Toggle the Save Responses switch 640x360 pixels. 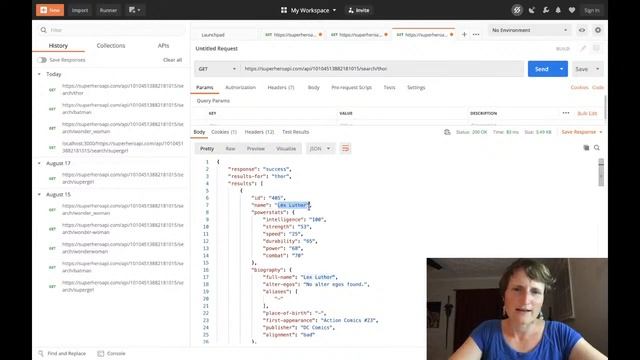pos(42,60)
